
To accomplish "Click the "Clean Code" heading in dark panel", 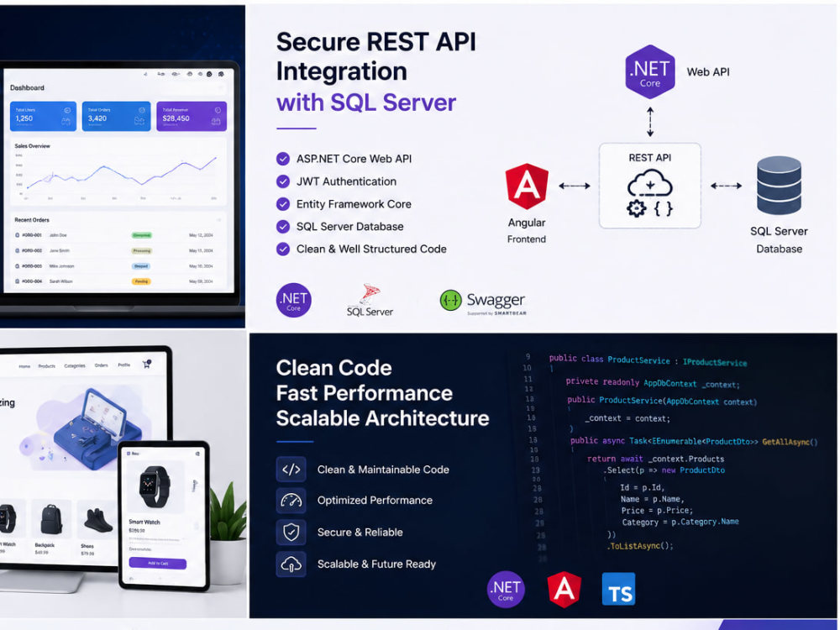I will (333, 368).
